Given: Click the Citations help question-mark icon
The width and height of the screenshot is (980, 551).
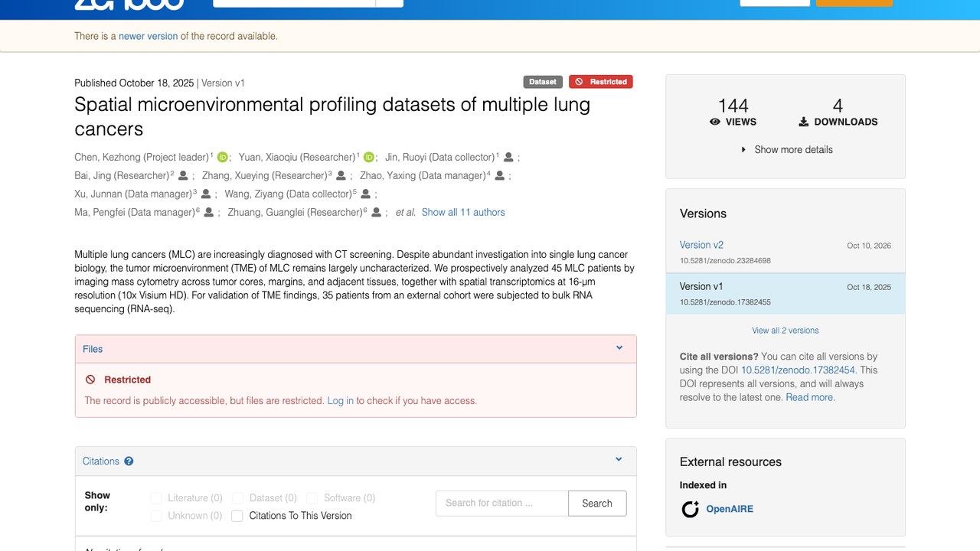Looking at the screenshot, I should [129, 461].
